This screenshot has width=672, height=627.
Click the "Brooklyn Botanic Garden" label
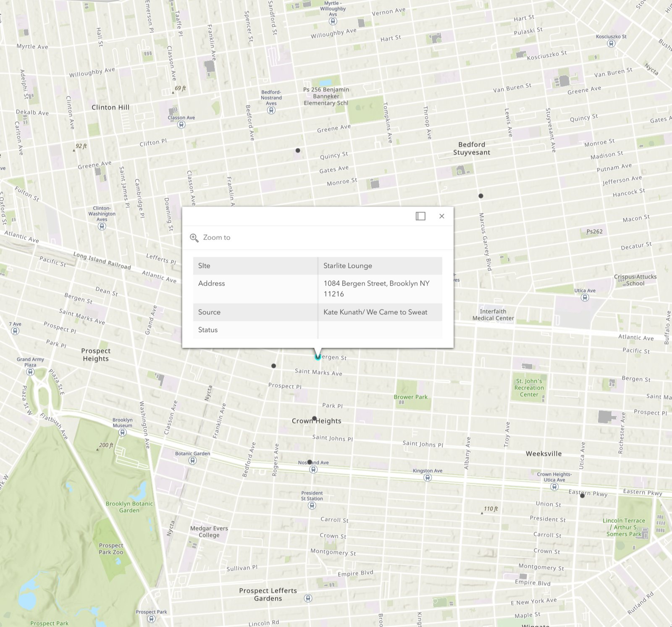point(129,507)
